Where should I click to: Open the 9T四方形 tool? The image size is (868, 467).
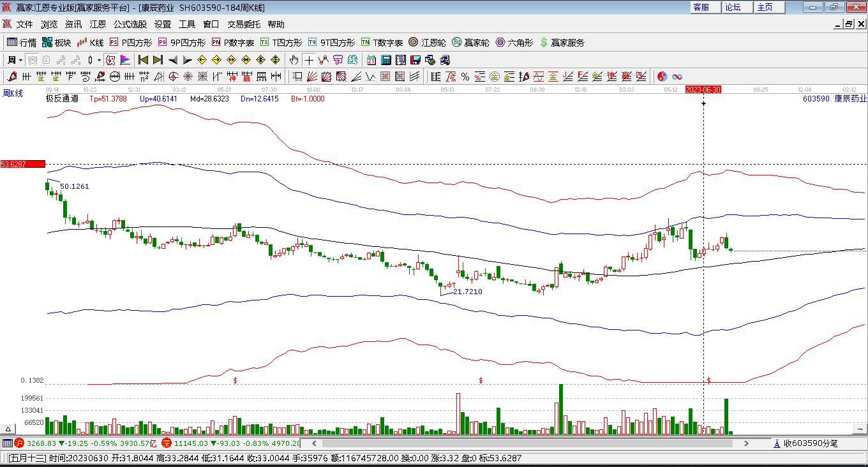pyautogui.click(x=331, y=43)
